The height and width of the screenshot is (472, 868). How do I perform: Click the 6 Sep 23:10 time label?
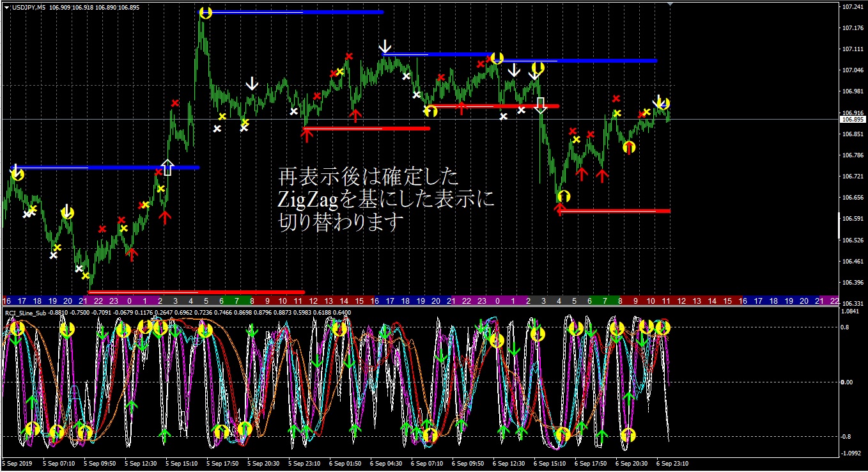pyautogui.click(x=672, y=463)
